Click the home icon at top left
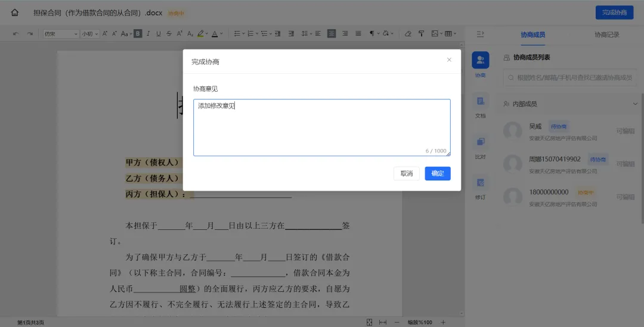The image size is (644, 327). coord(15,13)
